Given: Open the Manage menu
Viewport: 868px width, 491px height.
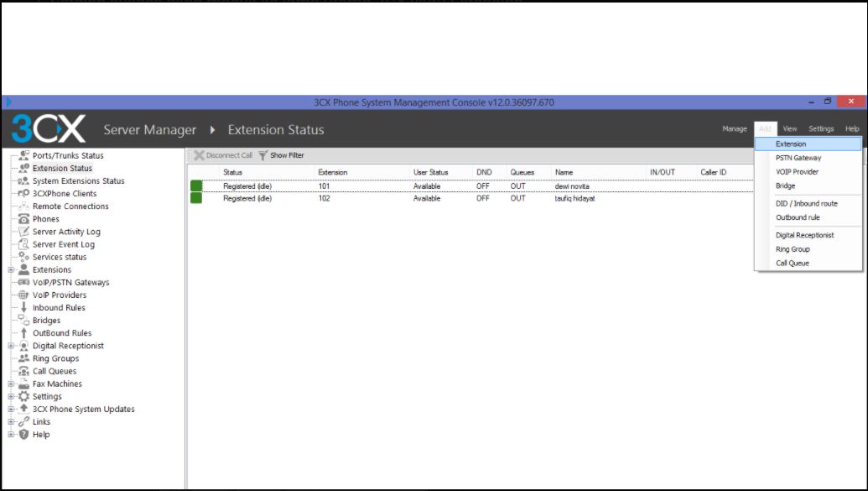Looking at the screenshot, I should pyautogui.click(x=735, y=128).
